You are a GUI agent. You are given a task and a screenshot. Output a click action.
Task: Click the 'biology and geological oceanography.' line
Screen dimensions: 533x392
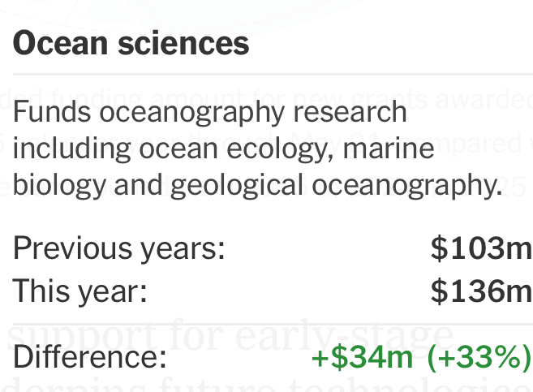(257, 185)
